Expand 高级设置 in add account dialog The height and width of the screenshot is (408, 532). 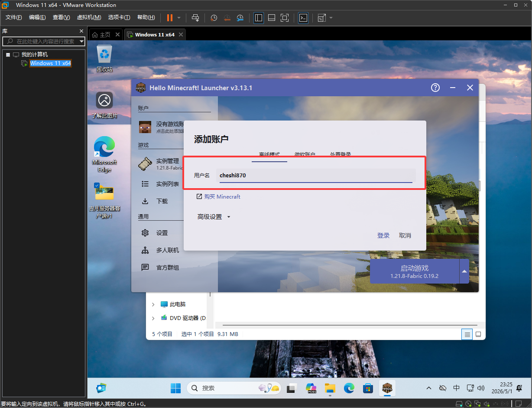(214, 217)
